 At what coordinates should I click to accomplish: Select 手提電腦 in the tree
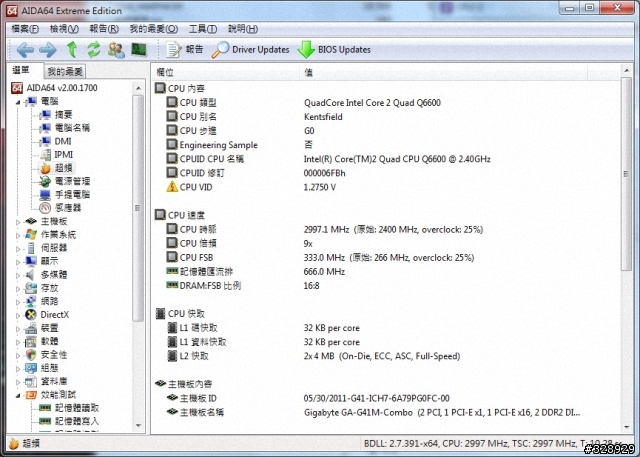pyautogui.click(x=73, y=195)
